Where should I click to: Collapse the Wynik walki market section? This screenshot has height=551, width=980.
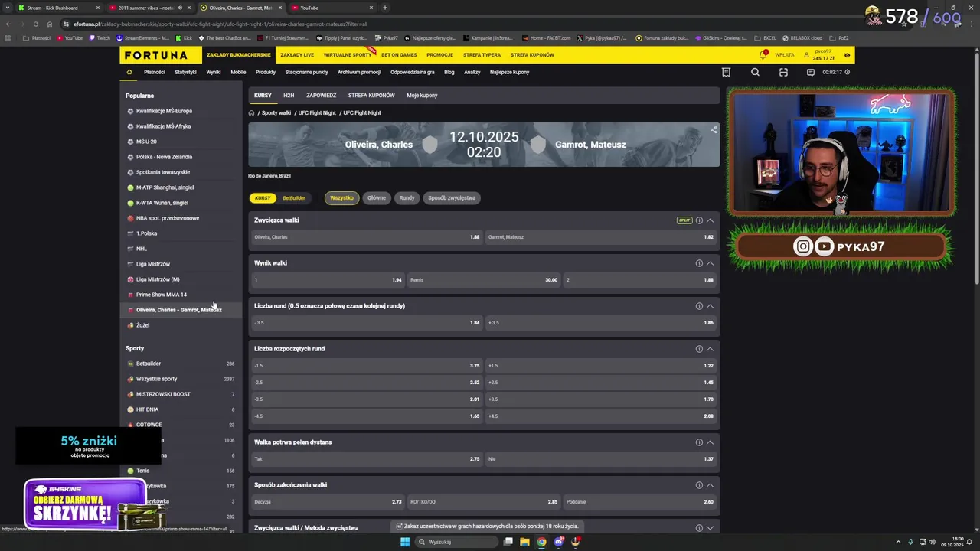point(710,263)
